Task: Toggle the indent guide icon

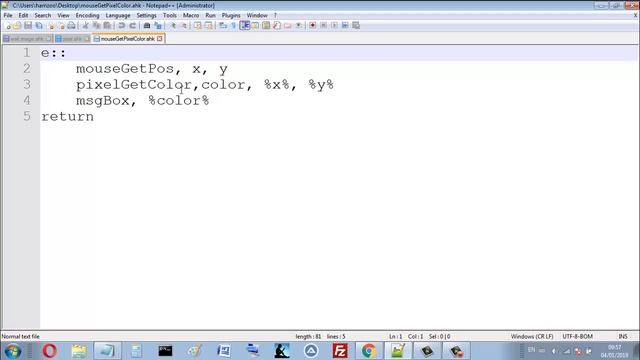Action: click(x=244, y=25)
